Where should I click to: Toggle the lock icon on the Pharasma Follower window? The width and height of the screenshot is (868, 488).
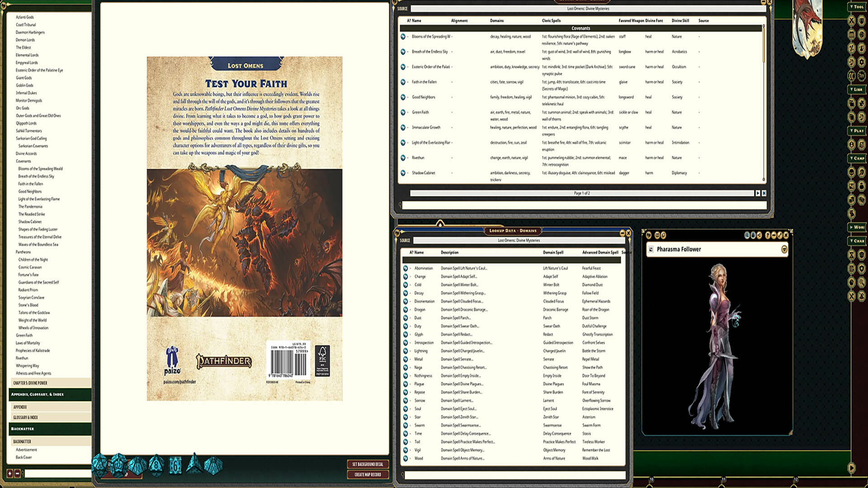pos(753,235)
